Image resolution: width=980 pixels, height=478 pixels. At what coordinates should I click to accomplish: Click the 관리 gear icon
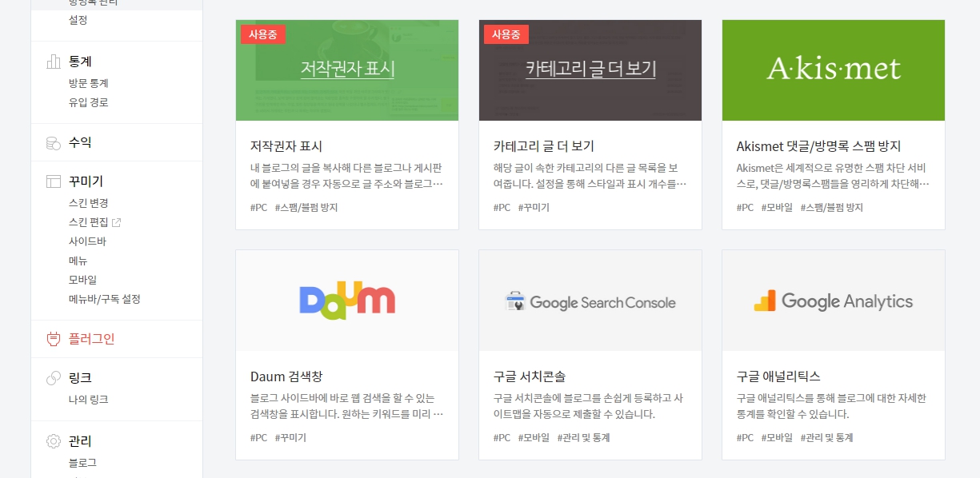point(54,441)
